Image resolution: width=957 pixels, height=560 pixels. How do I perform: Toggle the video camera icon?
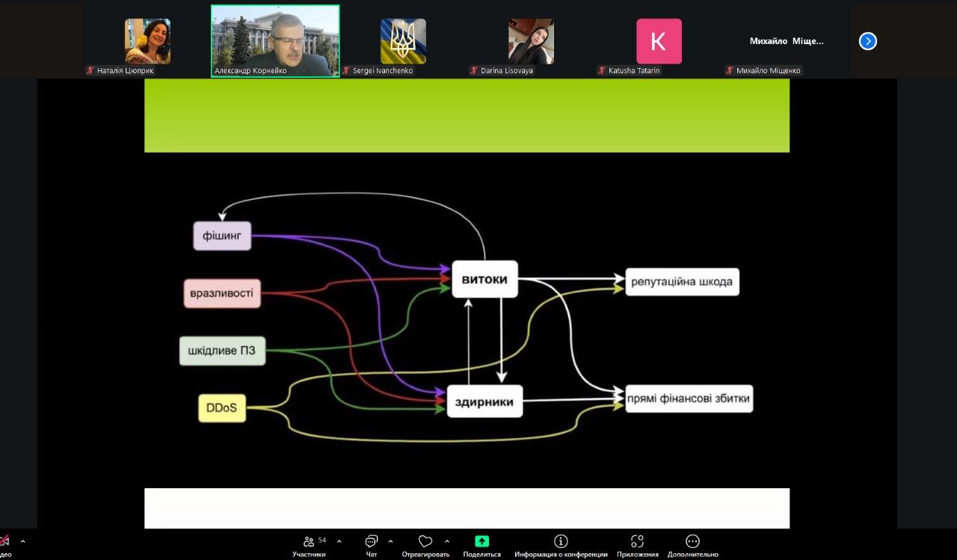click(x=4, y=541)
